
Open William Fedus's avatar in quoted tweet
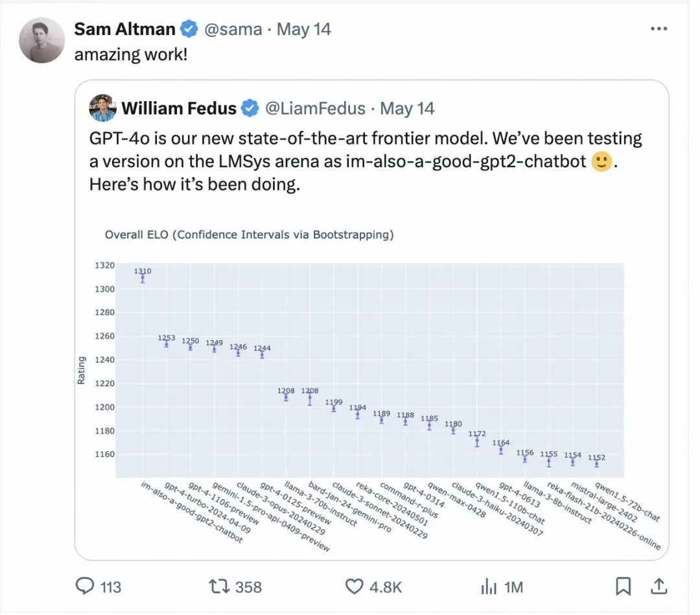[102, 108]
